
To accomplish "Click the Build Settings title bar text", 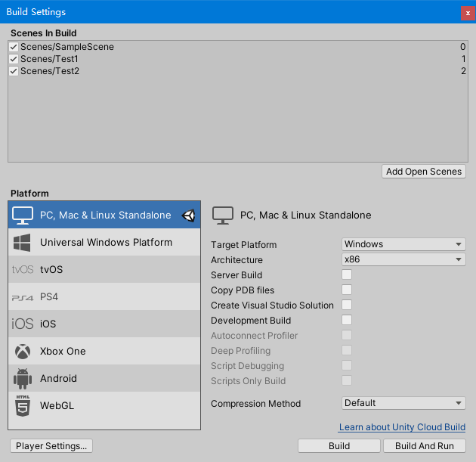I will 36,12.
